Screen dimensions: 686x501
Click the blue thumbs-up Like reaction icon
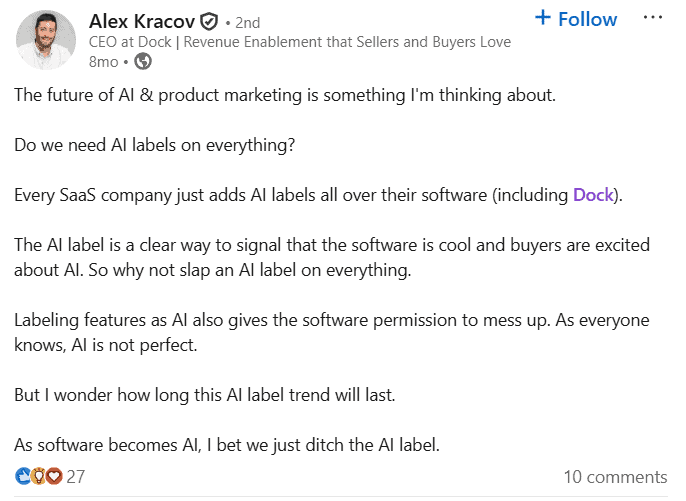click(23, 476)
